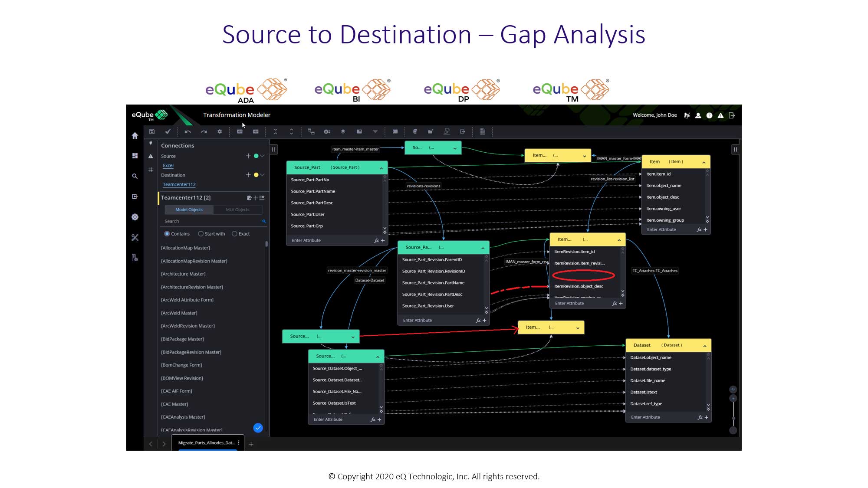This screenshot has height=488, width=868.
Task: Collapse the Item (Item) node
Action: coord(704,162)
